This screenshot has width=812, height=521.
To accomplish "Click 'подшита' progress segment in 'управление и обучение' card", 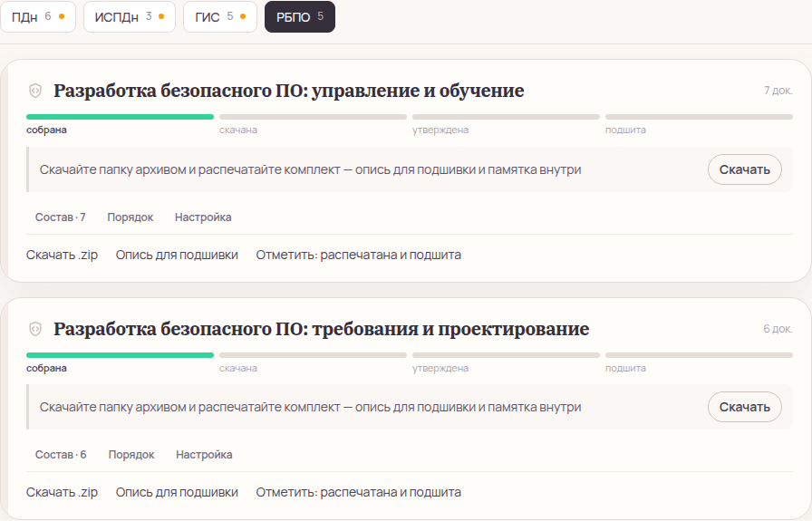I will (x=699, y=117).
